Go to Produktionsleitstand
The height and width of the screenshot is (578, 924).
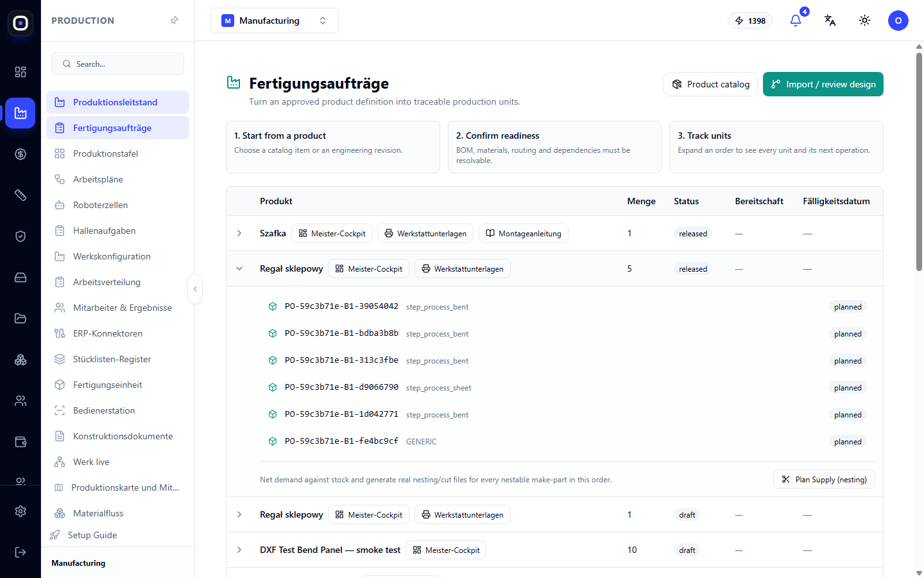117,102
